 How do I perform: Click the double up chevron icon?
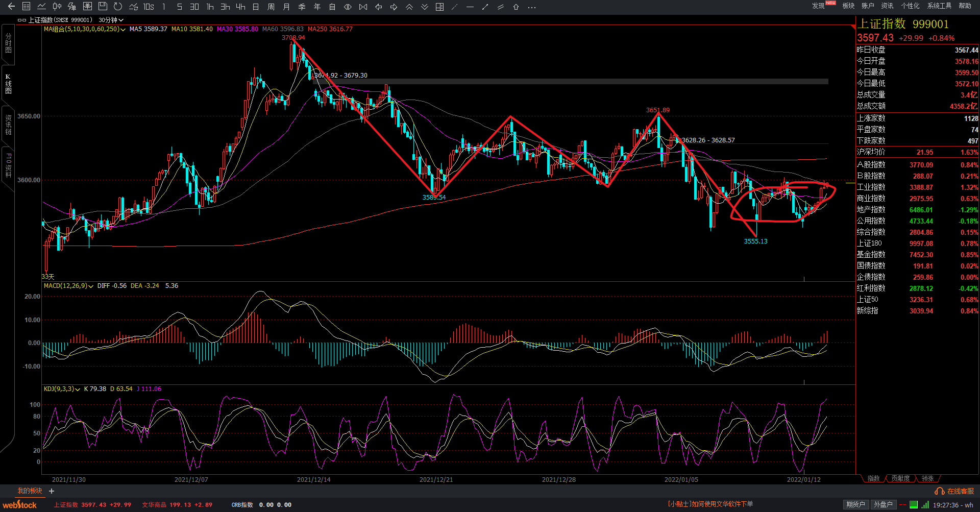(409, 7)
